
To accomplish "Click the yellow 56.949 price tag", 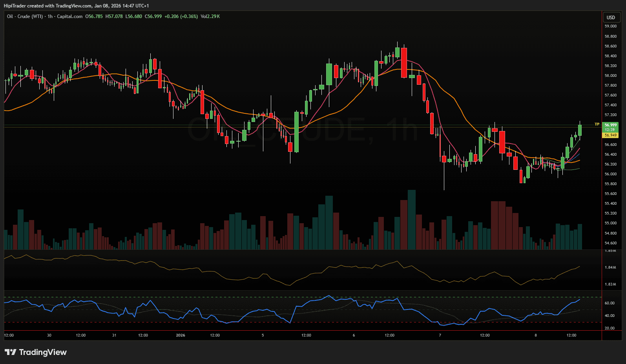I will [x=610, y=135].
